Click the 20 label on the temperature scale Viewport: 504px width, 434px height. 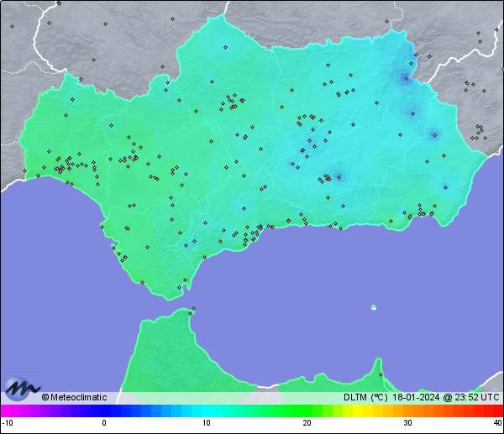point(307,423)
